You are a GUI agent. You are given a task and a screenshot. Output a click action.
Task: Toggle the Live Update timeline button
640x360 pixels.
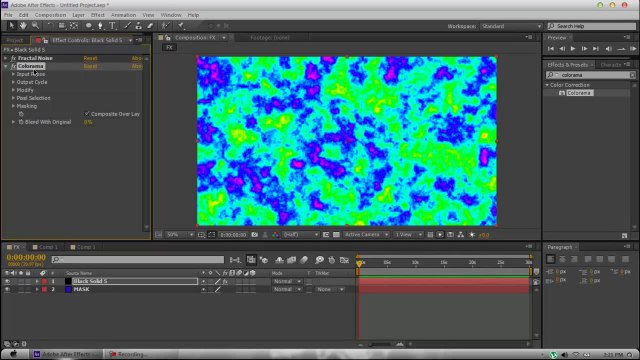pos(251,260)
